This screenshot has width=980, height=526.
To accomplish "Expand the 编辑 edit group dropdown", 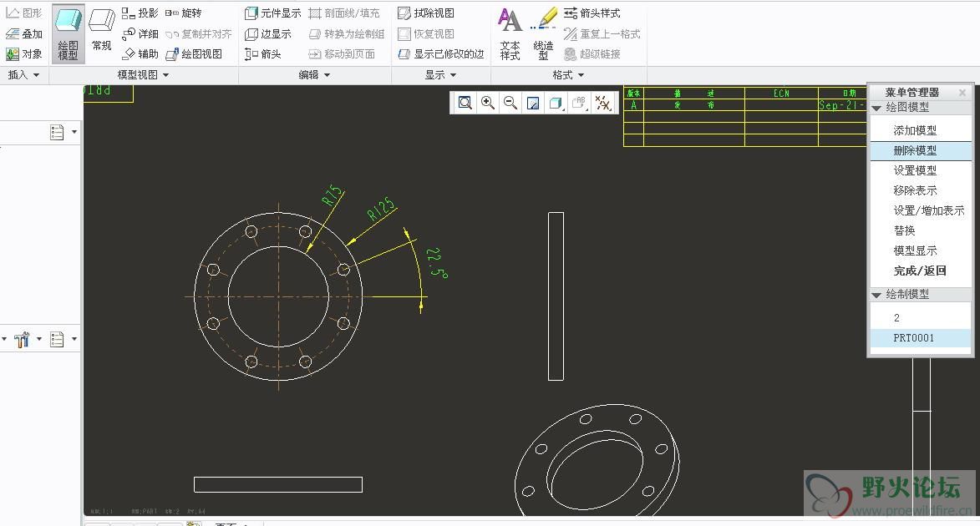I will (x=314, y=75).
